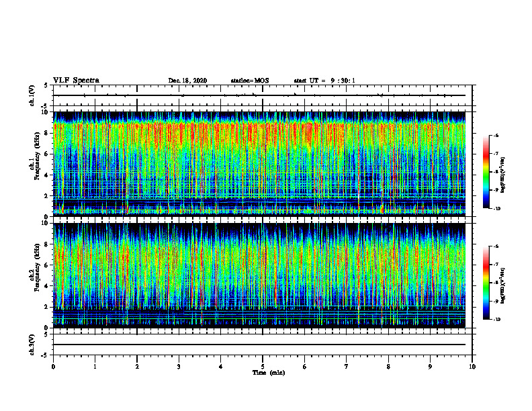Click time axis tick label "1"
Image resolution: width=532 pixels, height=411 pixels.
click(x=95, y=367)
